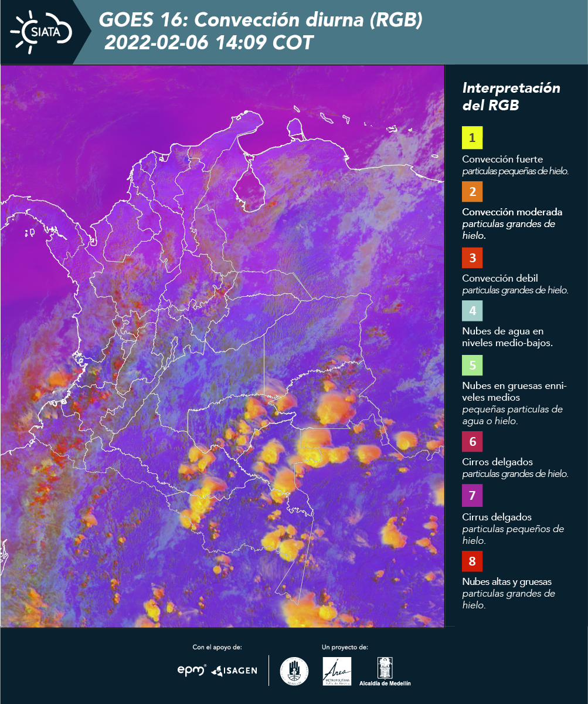The width and height of the screenshot is (588, 704).
Task: Click the 'Con el apoyo de:' caption
Action: coord(217,647)
